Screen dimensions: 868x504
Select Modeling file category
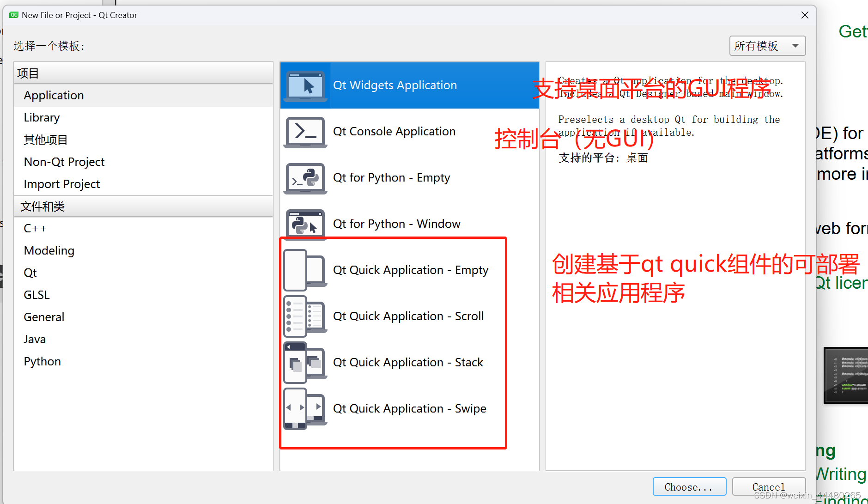click(144, 251)
